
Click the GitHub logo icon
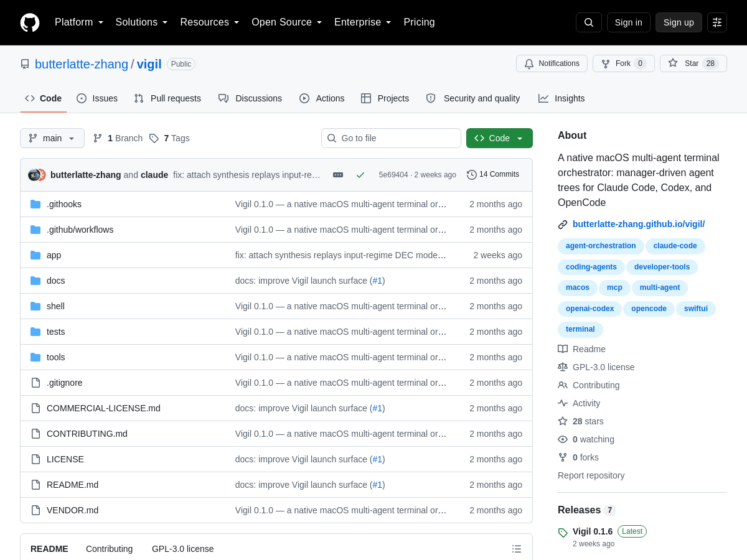[30, 22]
